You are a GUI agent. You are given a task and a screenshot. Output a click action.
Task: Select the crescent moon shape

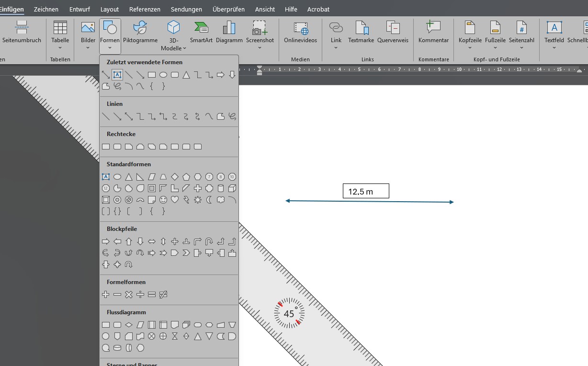click(x=209, y=200)
